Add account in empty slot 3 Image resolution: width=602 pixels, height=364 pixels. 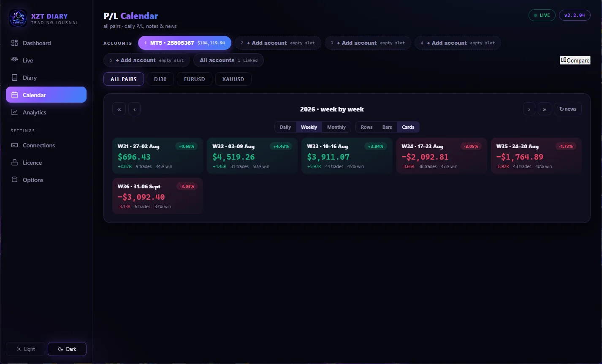pos(368,43)
